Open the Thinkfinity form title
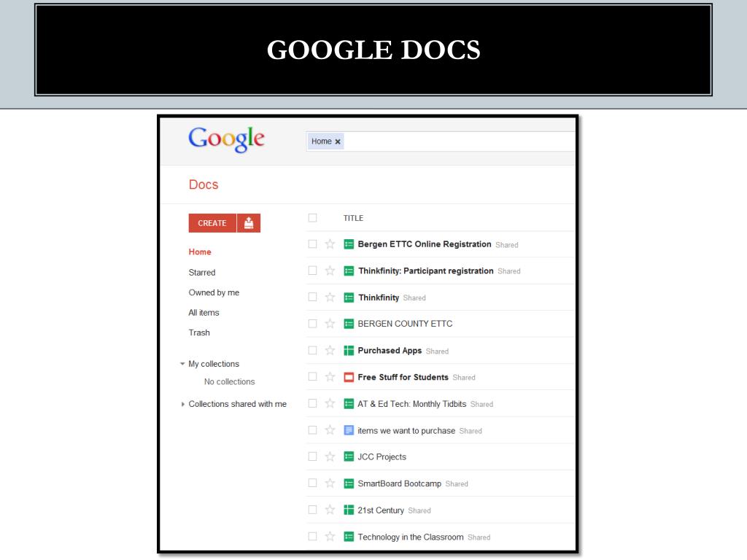The height and width of the screenshot is (560, 747). coord(379,297)
